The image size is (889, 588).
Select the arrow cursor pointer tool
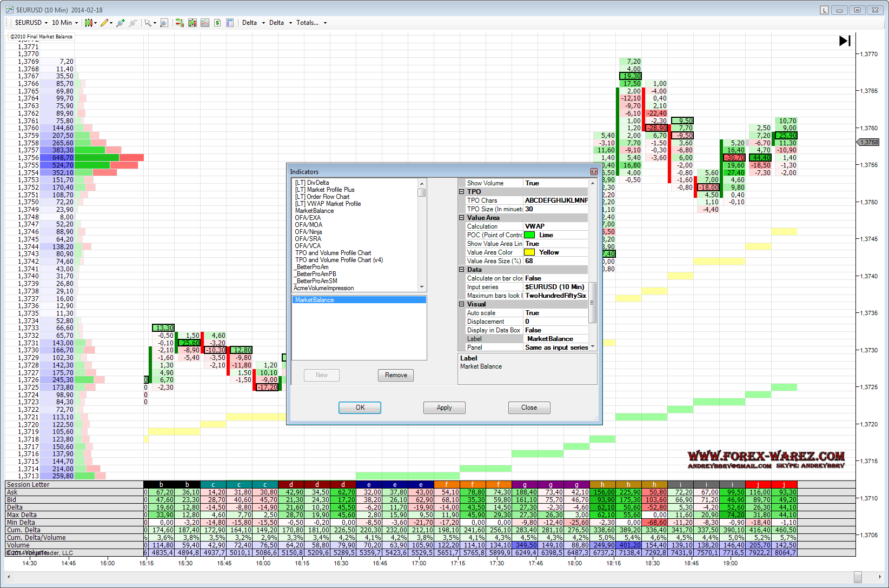click(148, 23)
